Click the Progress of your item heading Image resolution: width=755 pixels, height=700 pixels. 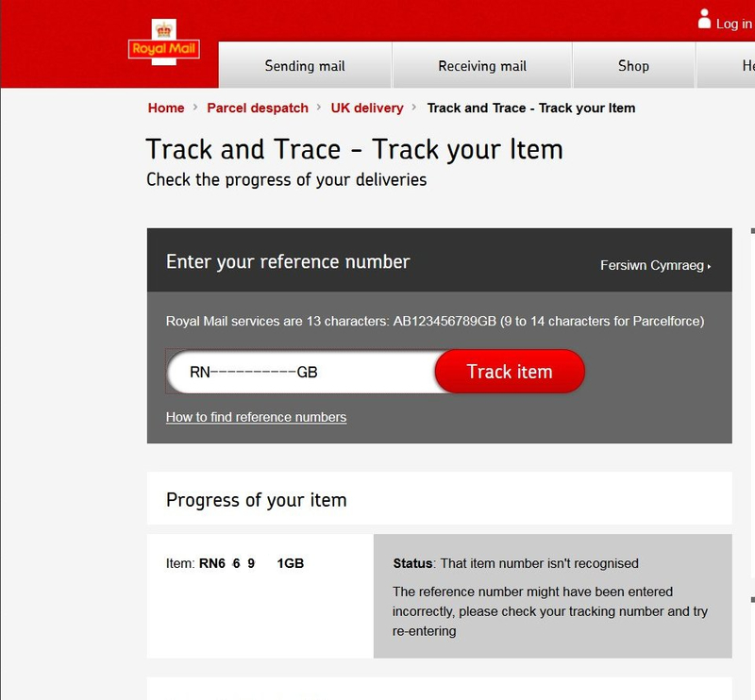click(256, 500)
